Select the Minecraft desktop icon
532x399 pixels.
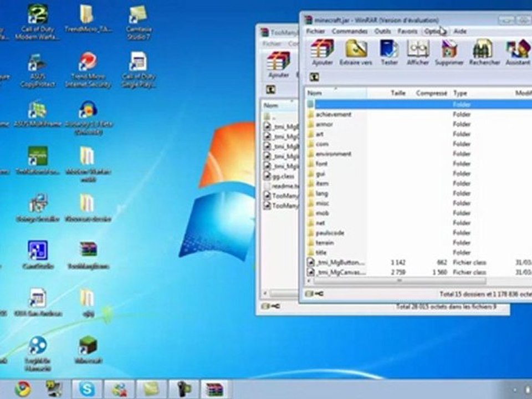pyautogui.click(x=88, y=350)
